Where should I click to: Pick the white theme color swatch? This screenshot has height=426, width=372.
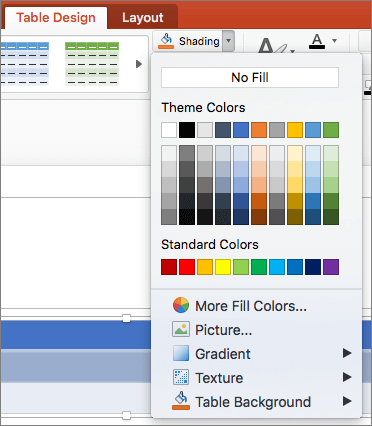(169, 130)
